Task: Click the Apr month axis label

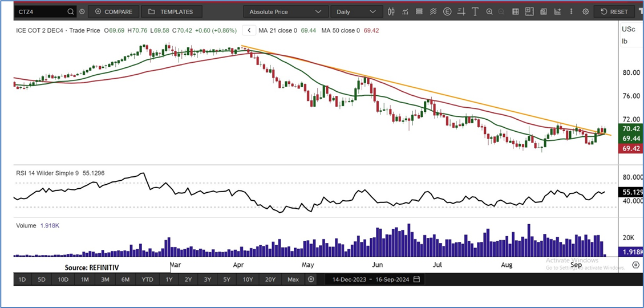Action: pos(238,265)
